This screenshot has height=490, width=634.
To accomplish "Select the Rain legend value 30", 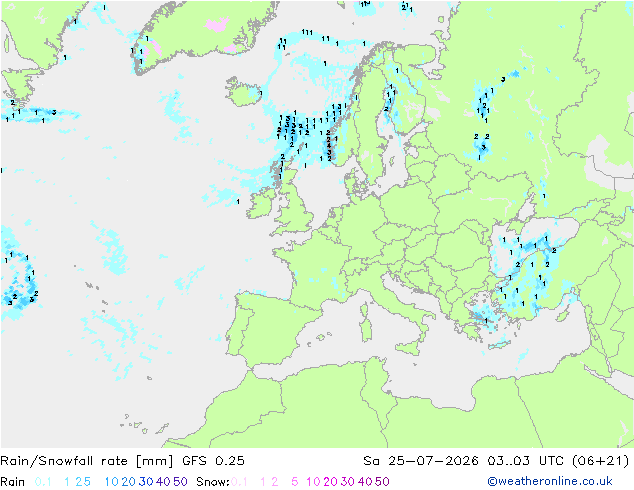I will (x=146, y=482).
